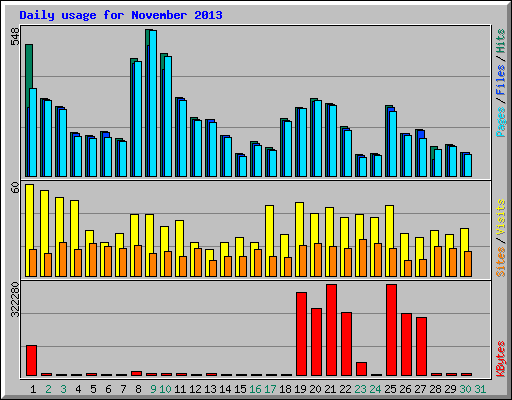Click day label 15 on the x-axis
This screenshot has height=400, width=512.
[240, 389]
